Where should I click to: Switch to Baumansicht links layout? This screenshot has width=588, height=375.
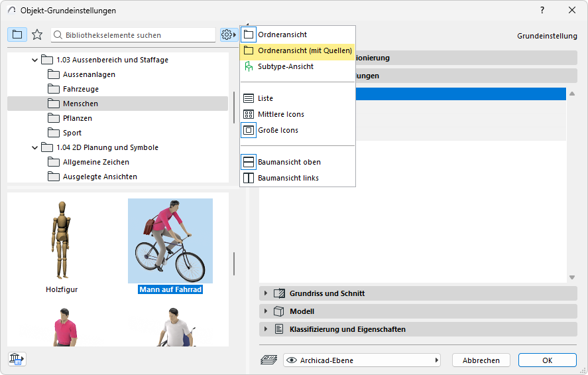point(288,178)
